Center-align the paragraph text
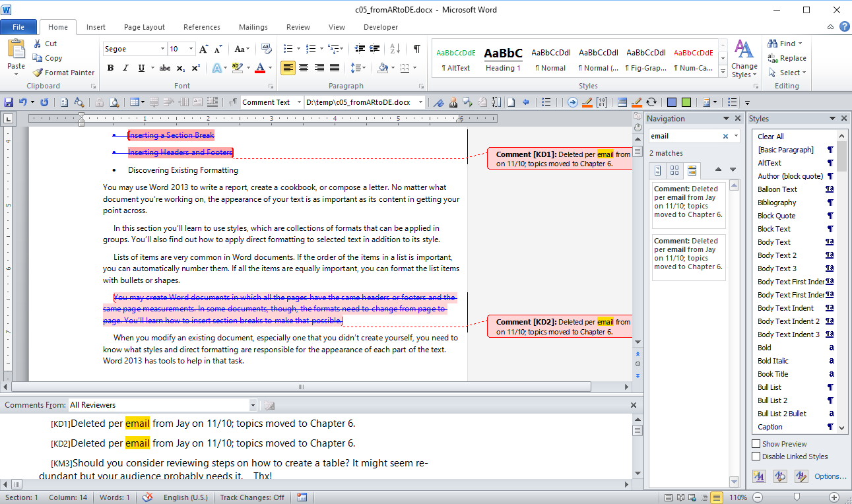852x504 pixels. (304, 68)
